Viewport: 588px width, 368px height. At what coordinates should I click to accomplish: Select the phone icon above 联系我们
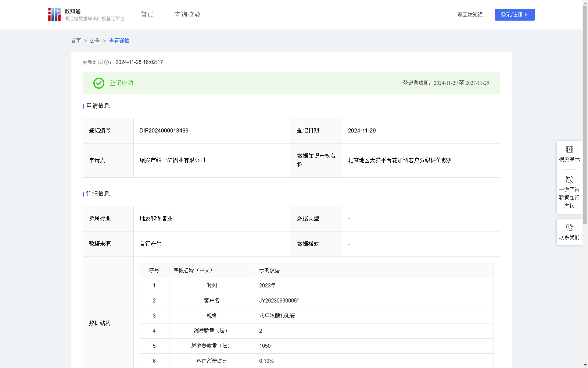click(569, 227)
